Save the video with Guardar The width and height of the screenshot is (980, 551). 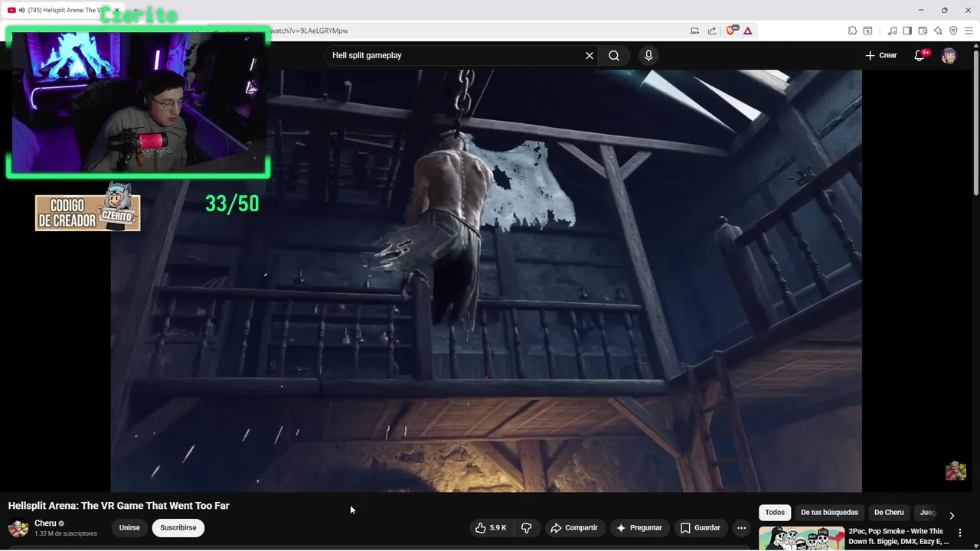pos(700,527)
